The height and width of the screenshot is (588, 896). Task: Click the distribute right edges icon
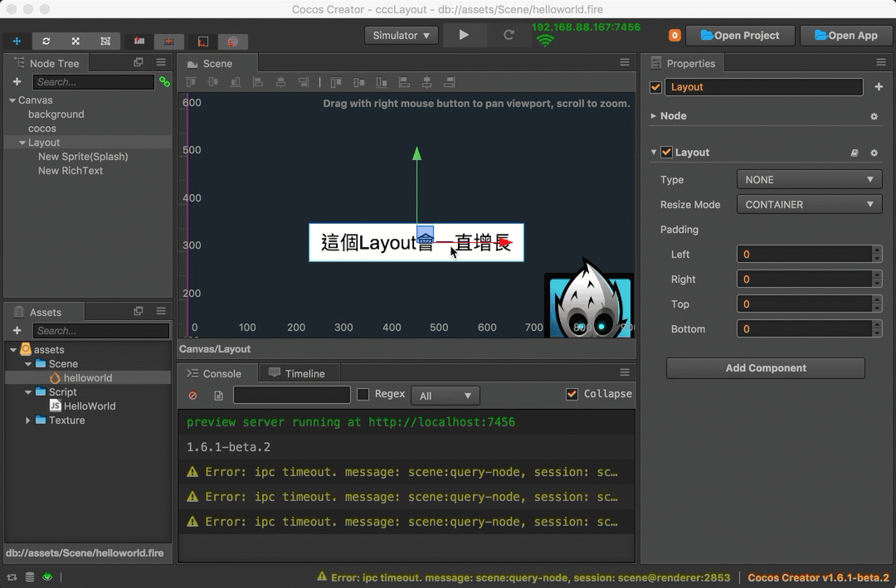[x=449, y=82]
